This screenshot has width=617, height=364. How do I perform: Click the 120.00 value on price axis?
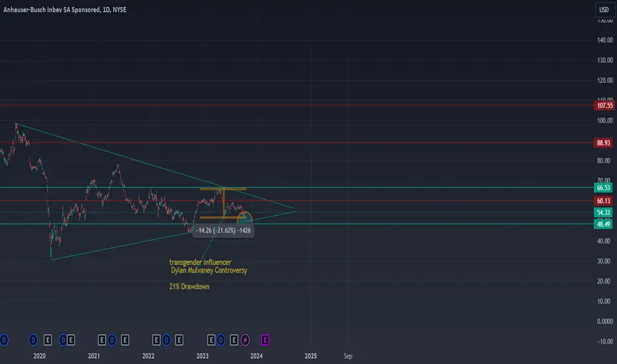click(605, 80)
